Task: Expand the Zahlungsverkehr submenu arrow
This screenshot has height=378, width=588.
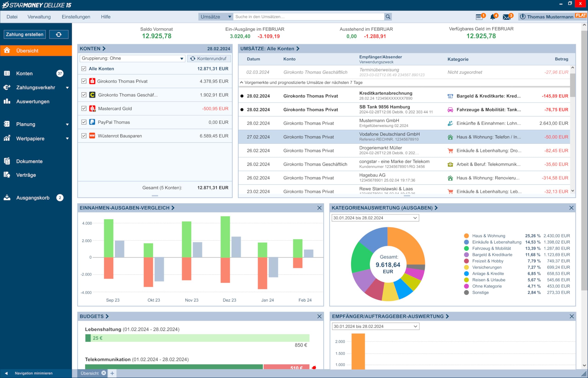Action: 67,88
